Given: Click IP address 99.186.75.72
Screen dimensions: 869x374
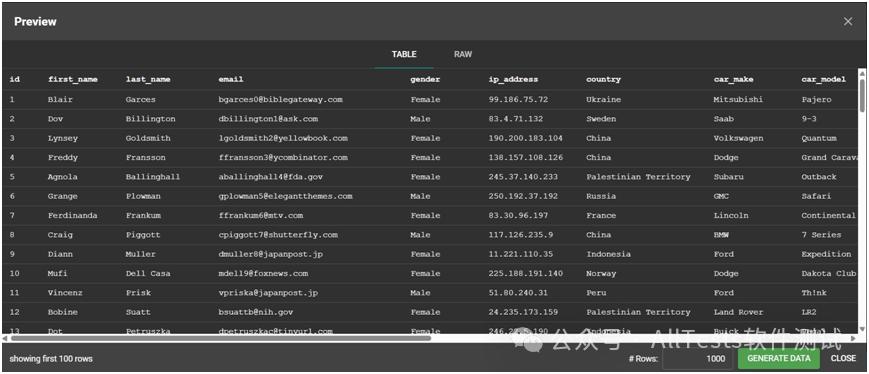Looking at the screenshot, I should coord(518,100).
